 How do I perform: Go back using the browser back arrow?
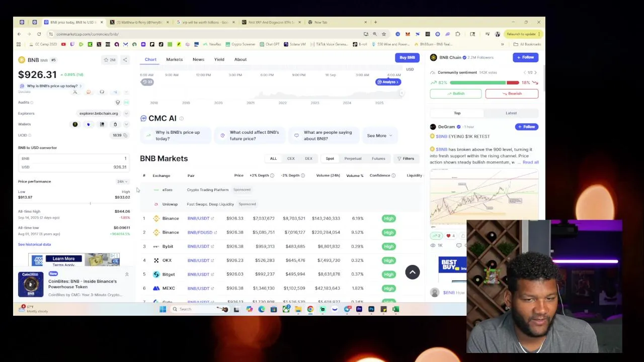pyautogui.click(x=19, y=34)
